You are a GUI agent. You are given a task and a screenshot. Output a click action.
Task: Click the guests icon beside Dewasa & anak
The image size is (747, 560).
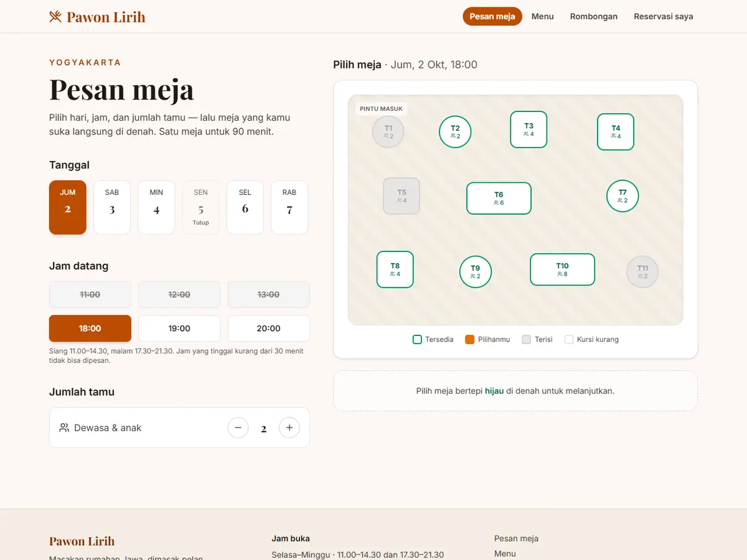pyautogui.click(x=64, y=427)
